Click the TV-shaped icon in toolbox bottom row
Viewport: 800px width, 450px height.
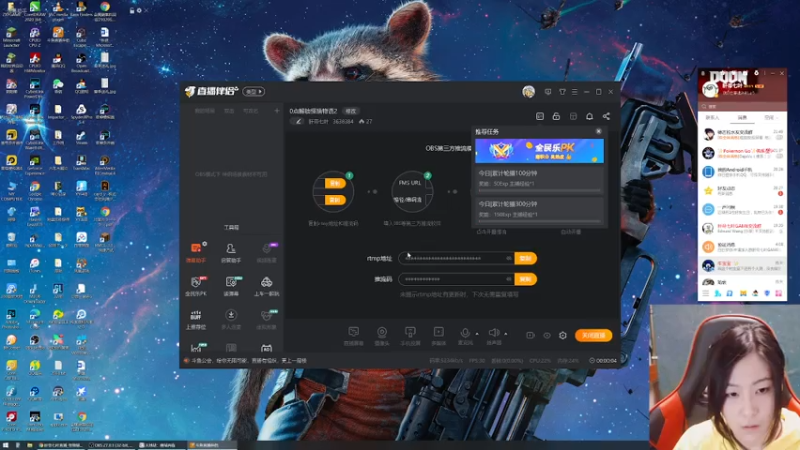[266, 348]
